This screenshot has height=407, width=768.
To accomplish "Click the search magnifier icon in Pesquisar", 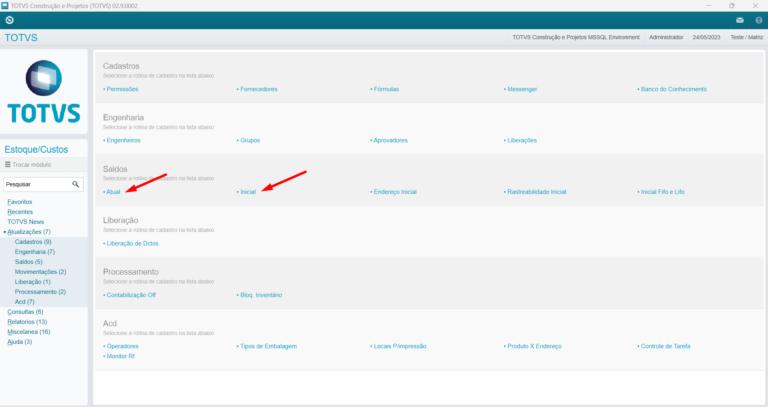I will [x=76, y=184].
